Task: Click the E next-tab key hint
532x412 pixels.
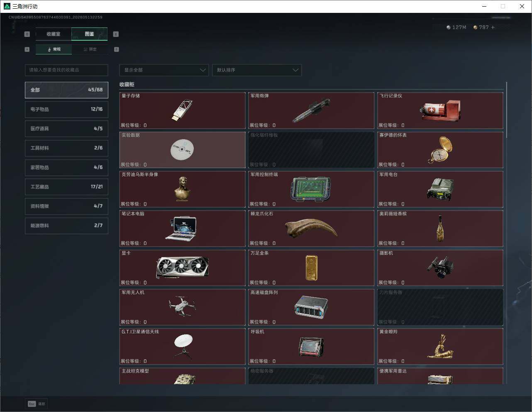Action: (x=116, y=34)
